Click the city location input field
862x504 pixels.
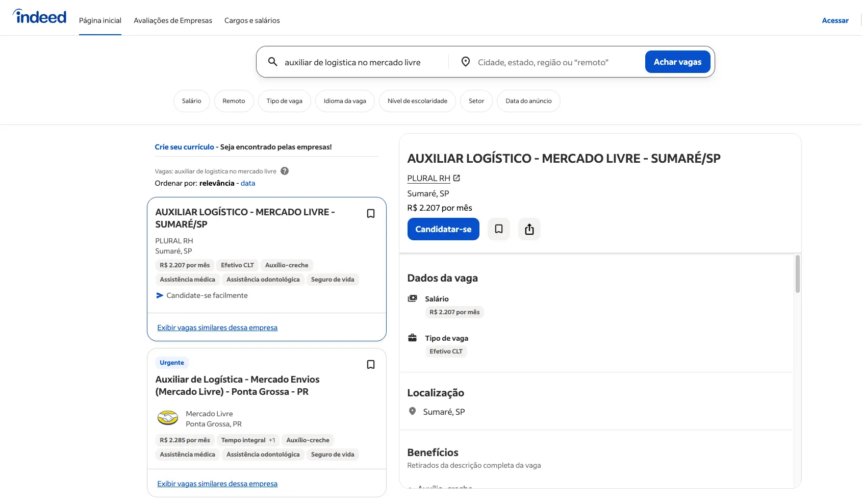click(556, 62)
